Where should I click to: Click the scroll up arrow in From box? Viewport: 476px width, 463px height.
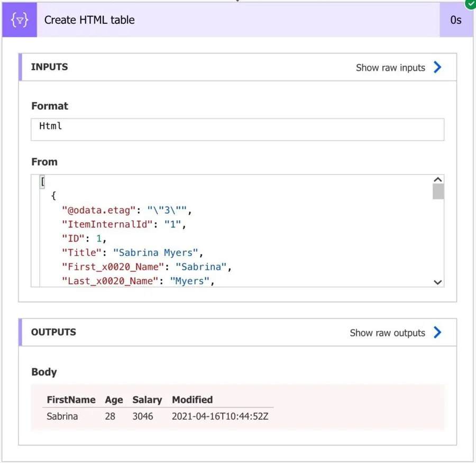tap(437, 180)
